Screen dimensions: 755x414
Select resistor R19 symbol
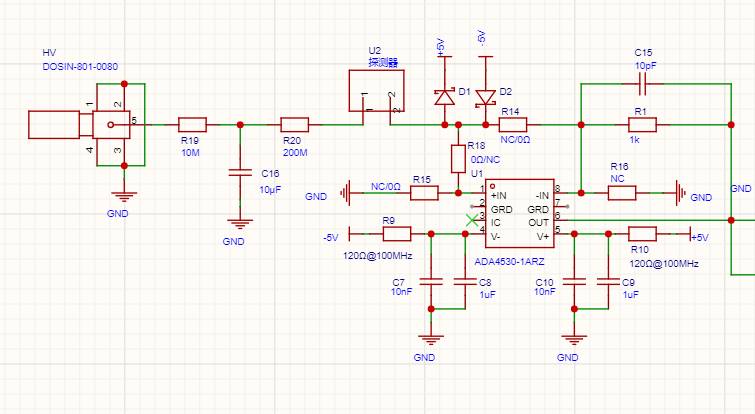click(x=193, y=125)
